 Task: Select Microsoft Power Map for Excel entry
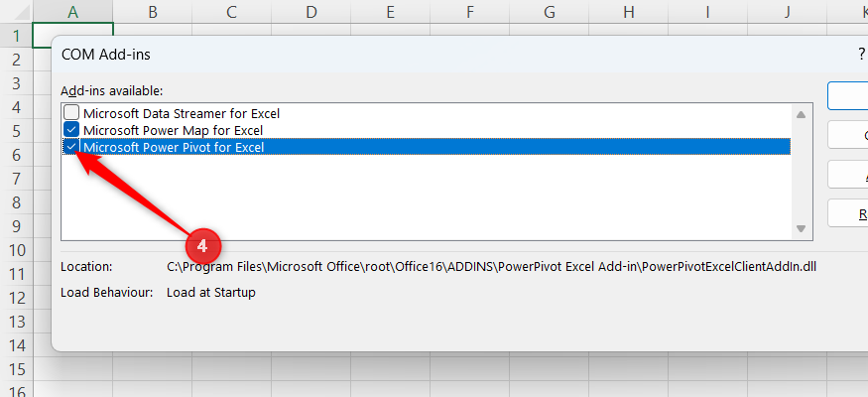coord(173,131)
